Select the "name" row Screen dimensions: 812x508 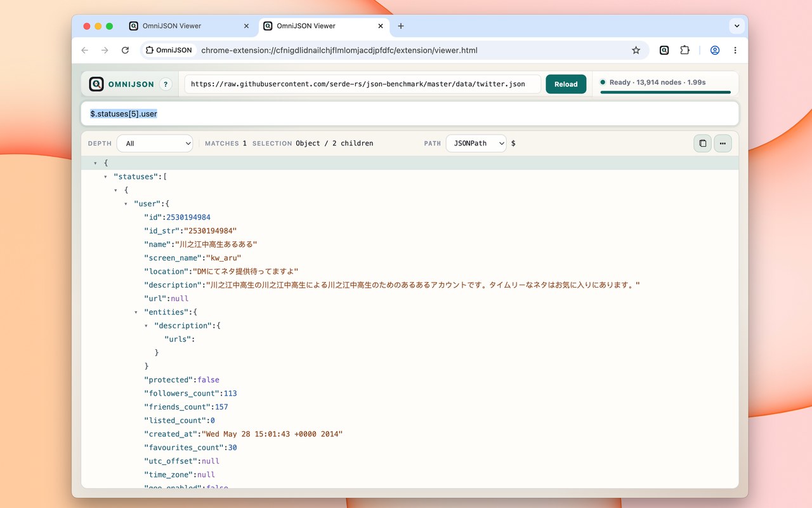click(x=410, y=244)
